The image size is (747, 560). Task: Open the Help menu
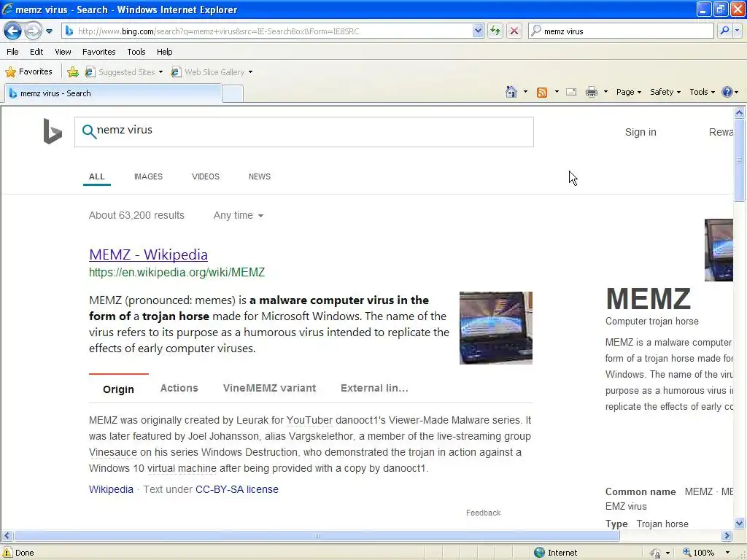165,52
